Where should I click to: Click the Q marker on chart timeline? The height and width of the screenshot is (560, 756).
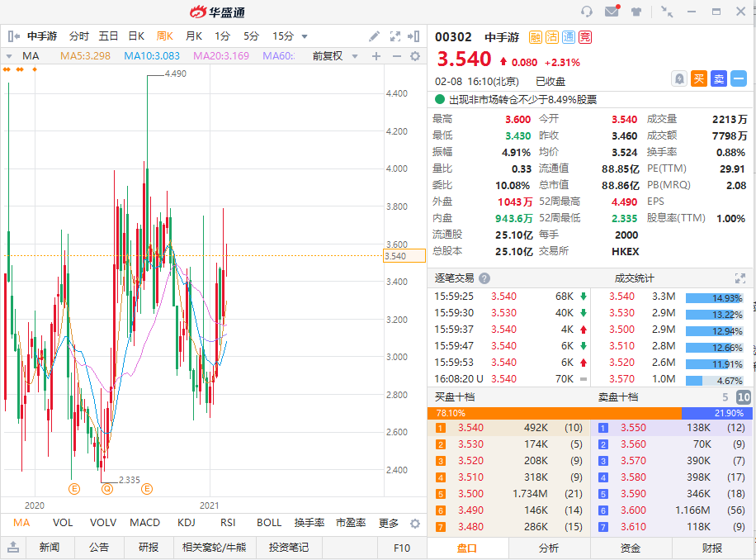click(107, 489)
